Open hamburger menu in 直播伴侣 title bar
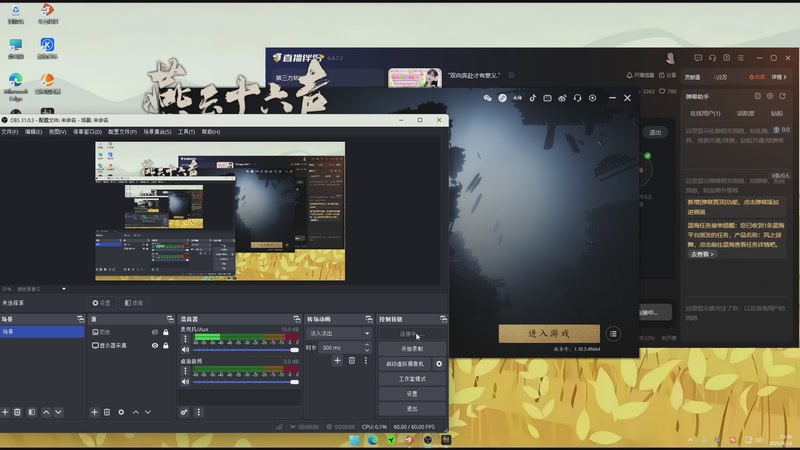800x450 pixels. (741, 58)
